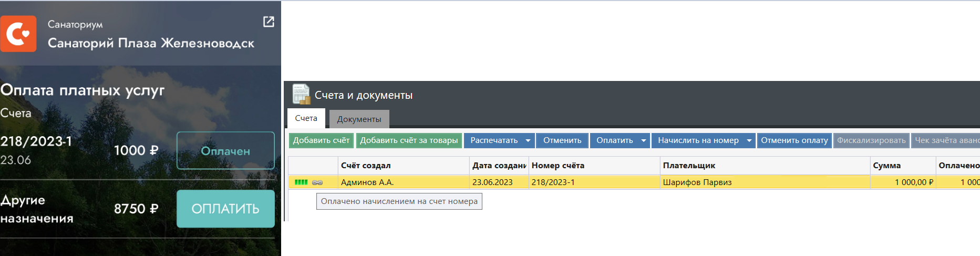Image resolution: width=980 pixels, height=256 pixels.
Task: Click the Отменить оплату button
Action: 794,140
